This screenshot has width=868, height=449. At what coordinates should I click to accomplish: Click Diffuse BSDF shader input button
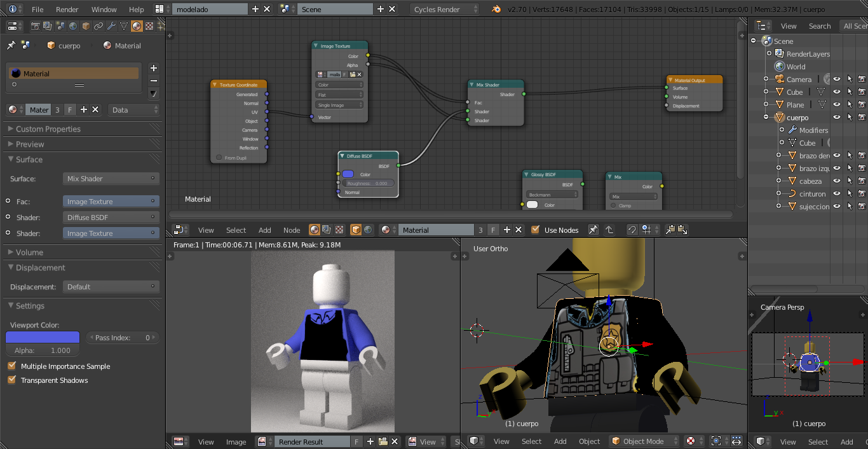111,218
